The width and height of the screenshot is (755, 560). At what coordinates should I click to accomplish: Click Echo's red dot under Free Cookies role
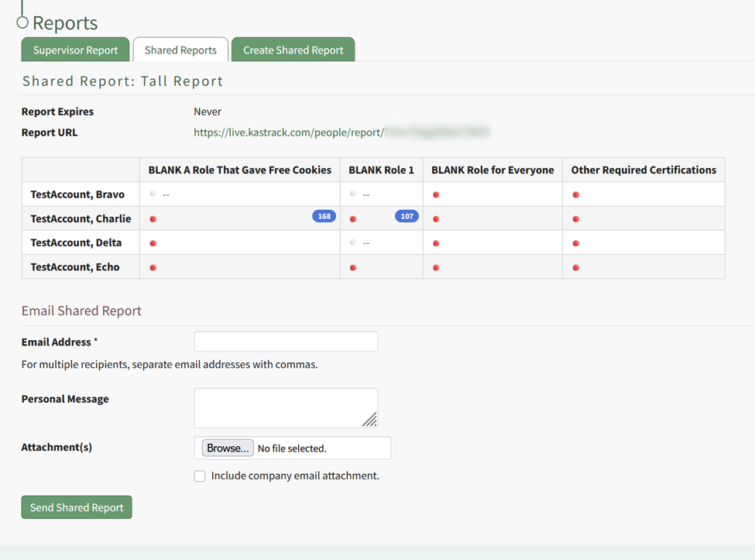pos(153,267)
